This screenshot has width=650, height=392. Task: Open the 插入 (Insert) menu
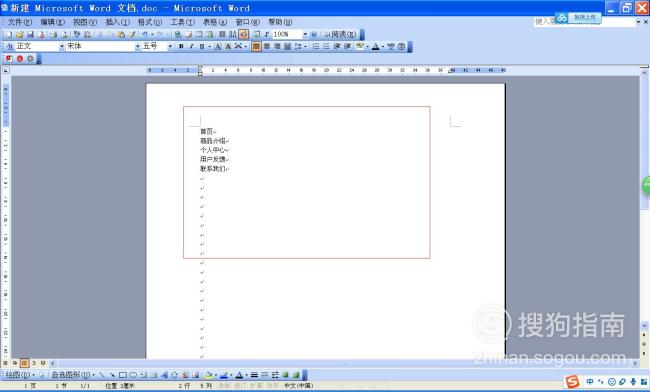(x=118, y=22)
